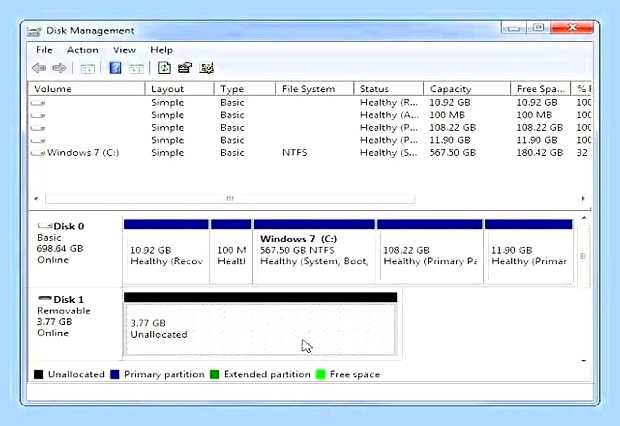
Task: Select Windows 7 (C:) partition block
Action: (314, 252)
